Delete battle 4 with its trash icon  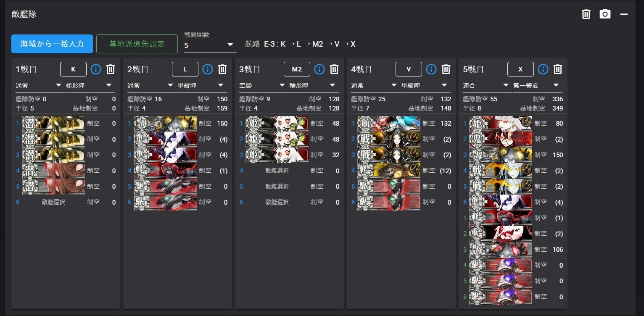pyautogui.click(x=446, y=69)
